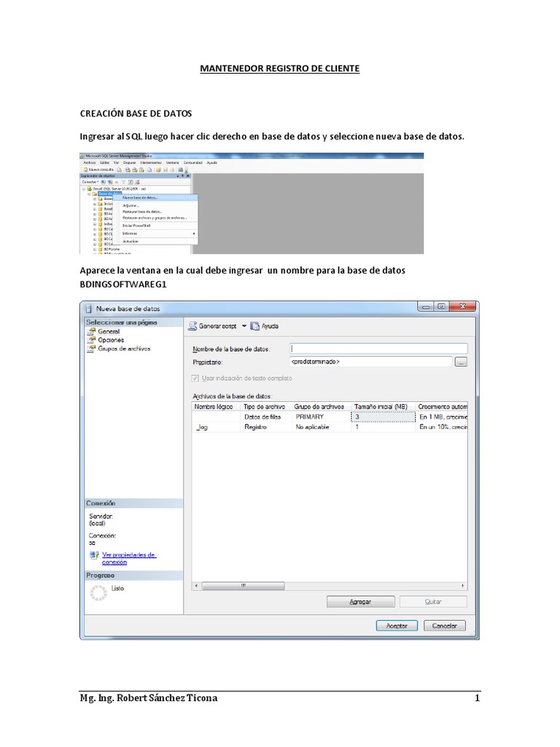560x747 pixels.
Task: Click the Nueva base de datos title icon
Action: (88, 309)
